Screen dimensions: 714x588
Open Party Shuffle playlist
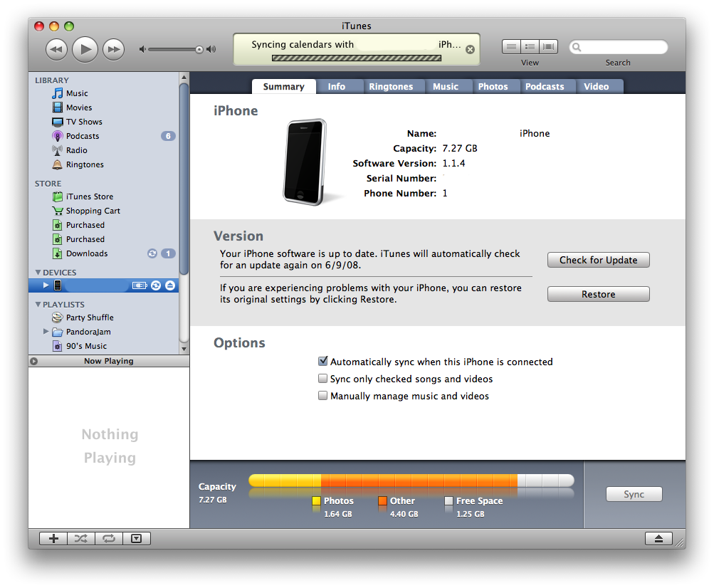tap(90, 317)
